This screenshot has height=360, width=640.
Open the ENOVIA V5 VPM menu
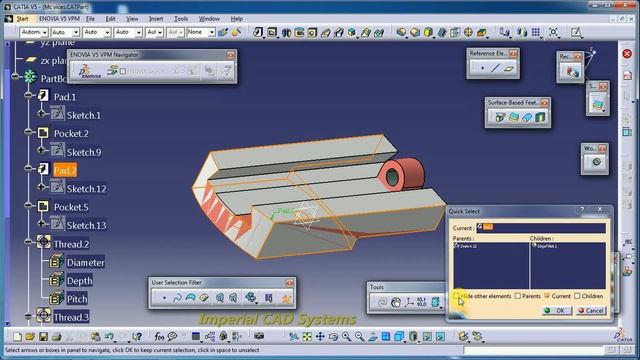click(59, 19)
